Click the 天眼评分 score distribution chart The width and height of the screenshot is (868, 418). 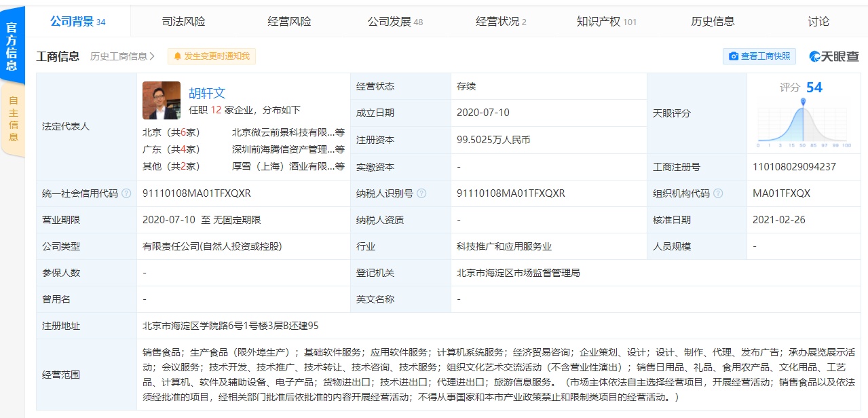tap(803, 123)
